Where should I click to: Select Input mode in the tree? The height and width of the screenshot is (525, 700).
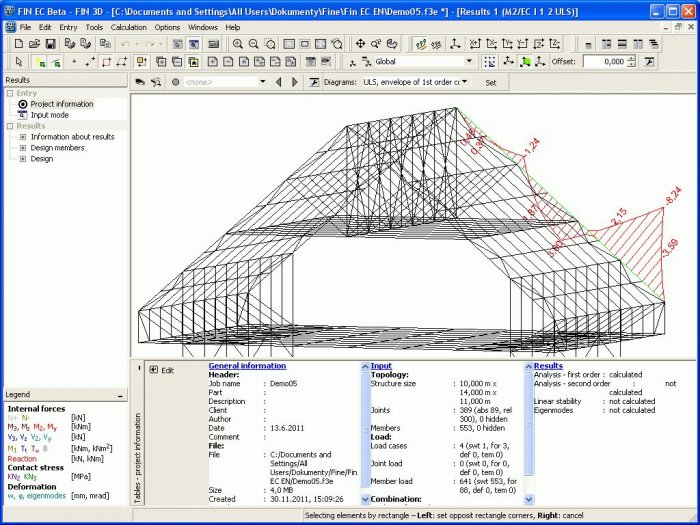coord(51,115)
